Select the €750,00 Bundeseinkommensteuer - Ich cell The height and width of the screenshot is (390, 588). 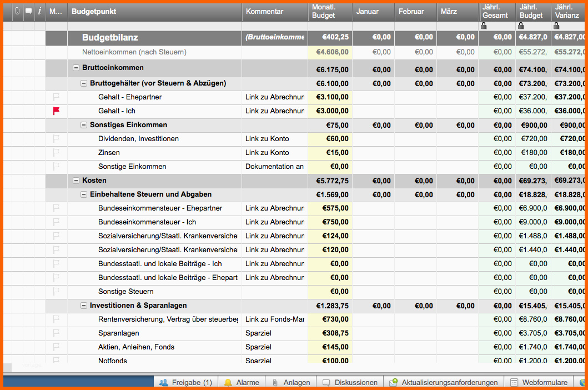tap(330, 222)
